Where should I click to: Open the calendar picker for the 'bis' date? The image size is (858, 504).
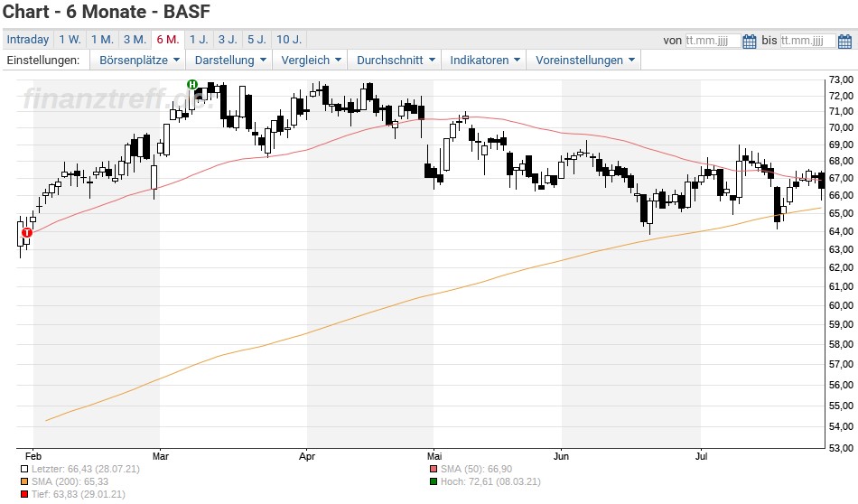pos(844,41)
